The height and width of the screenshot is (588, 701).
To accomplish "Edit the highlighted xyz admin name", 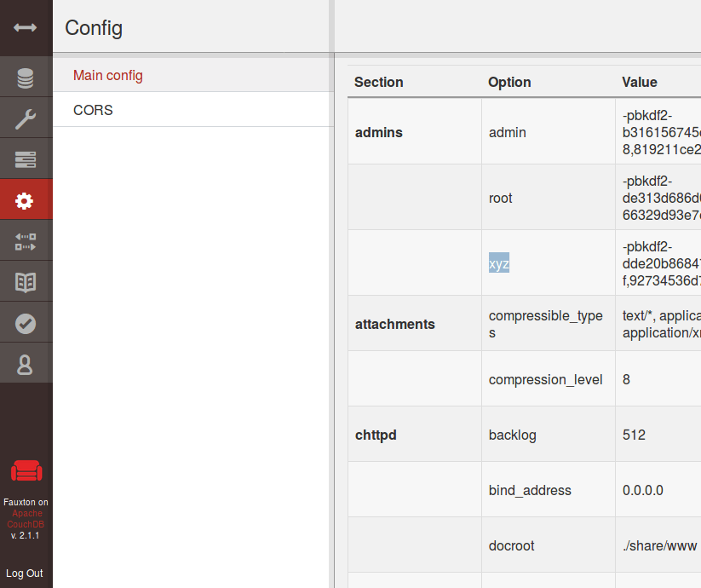I will coord(499,263).
